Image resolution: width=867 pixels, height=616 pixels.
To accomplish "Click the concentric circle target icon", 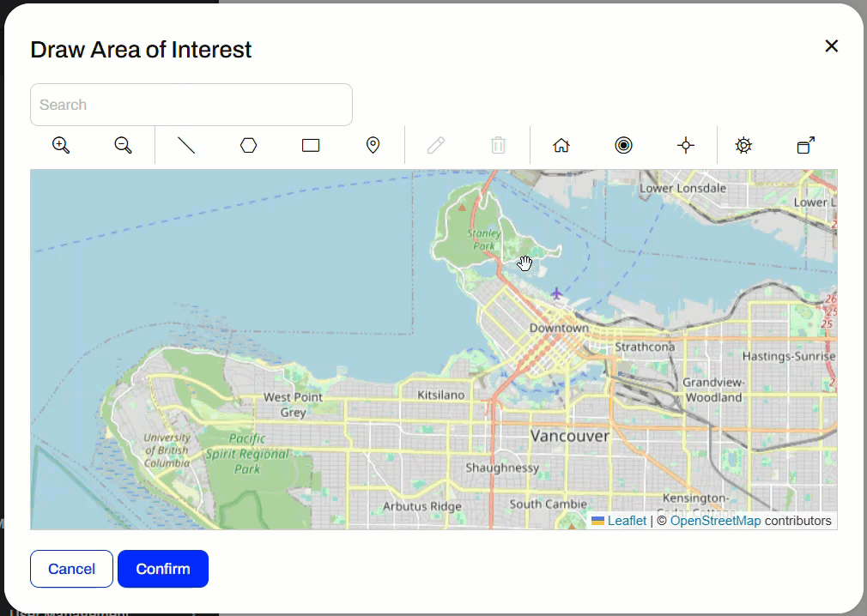I will tap(623, 145).
